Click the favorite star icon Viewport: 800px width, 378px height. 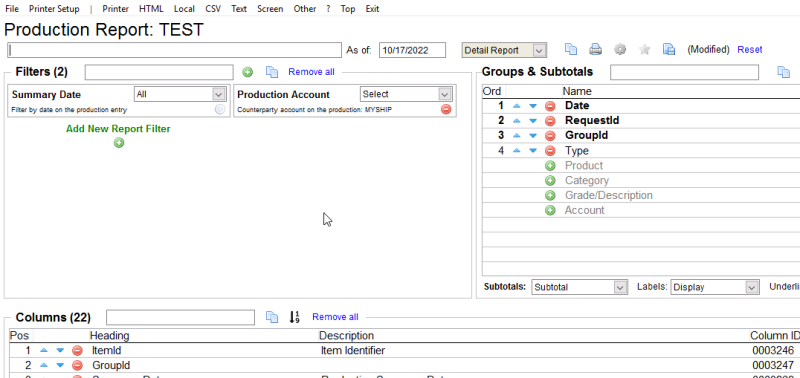click(x=644, y=49)
